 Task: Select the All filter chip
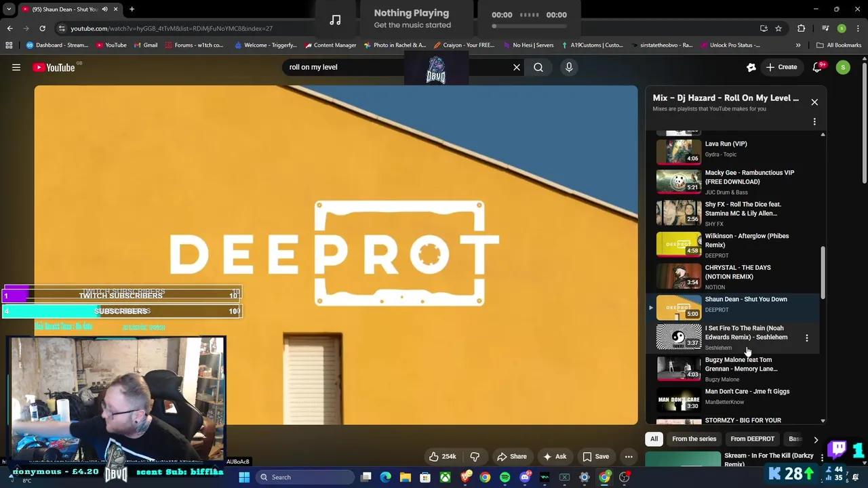[x=654, y=439]
